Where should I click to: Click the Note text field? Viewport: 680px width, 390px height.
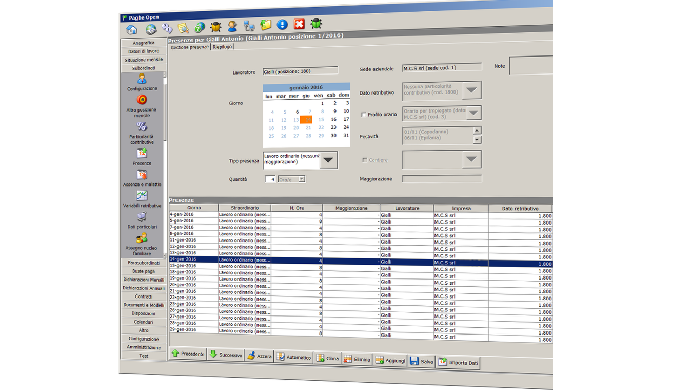[x=531, y=65]
